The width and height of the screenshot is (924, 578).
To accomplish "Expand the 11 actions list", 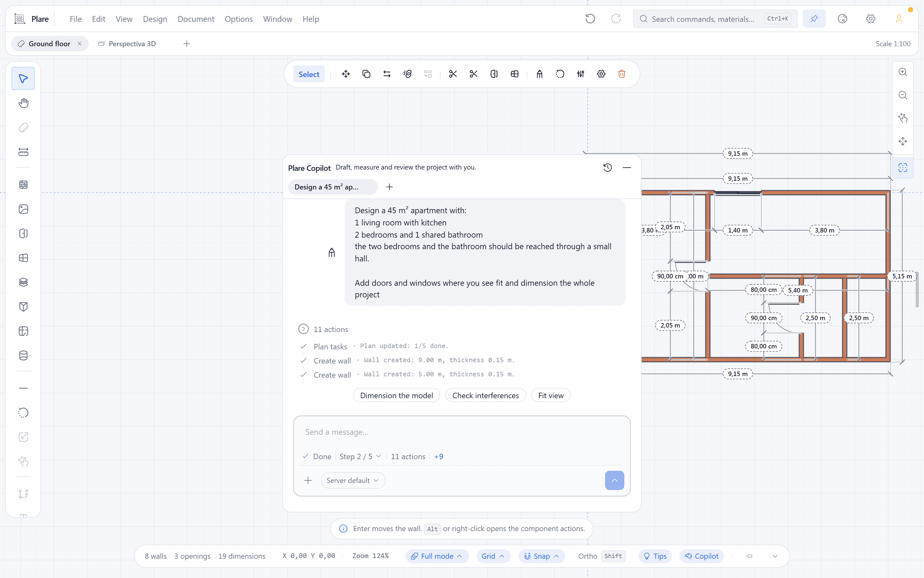I will [x=323, y=329].
